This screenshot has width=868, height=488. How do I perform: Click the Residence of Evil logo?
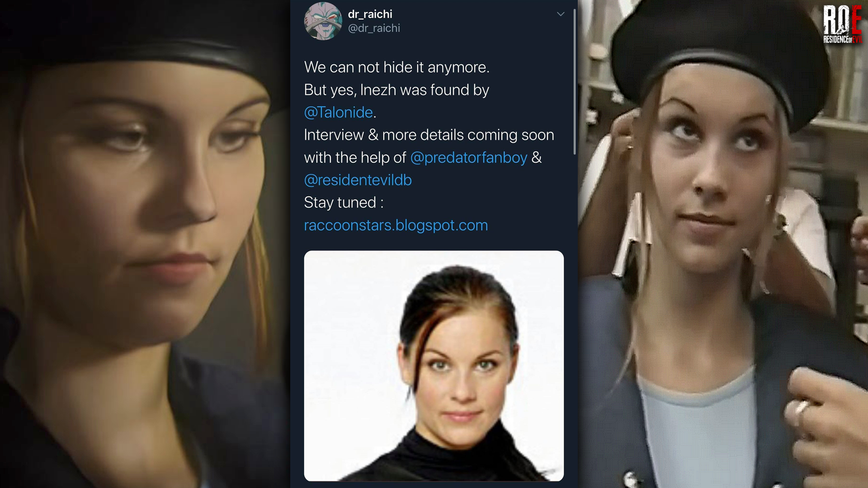pos(842,25)
